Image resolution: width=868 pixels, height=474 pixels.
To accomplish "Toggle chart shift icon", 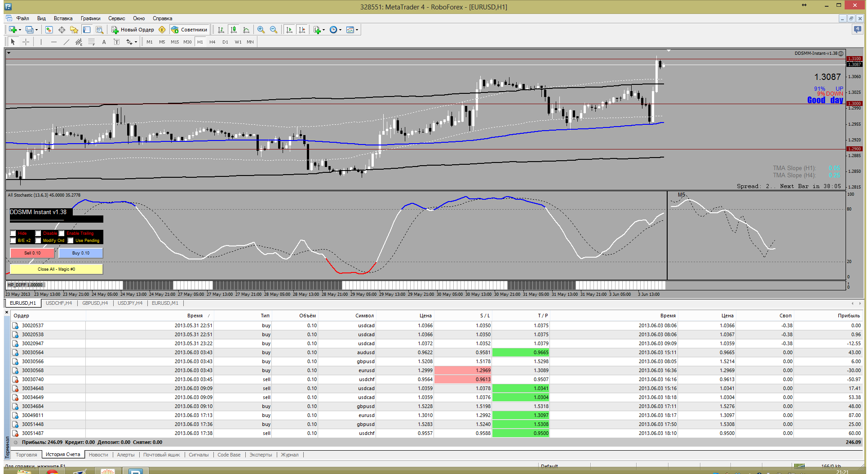I will (x=302, y=30).
